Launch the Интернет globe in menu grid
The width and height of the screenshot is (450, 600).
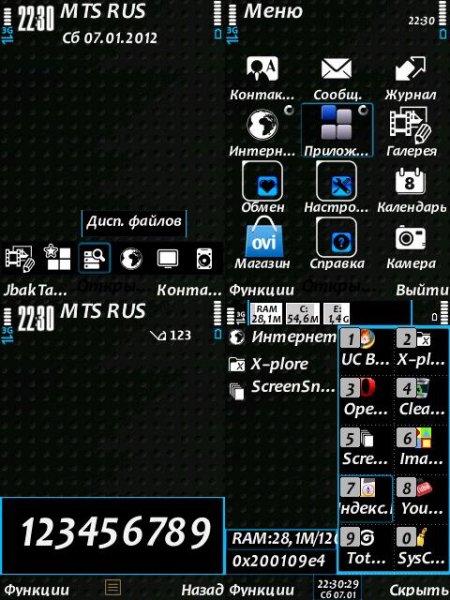(262, 125)
